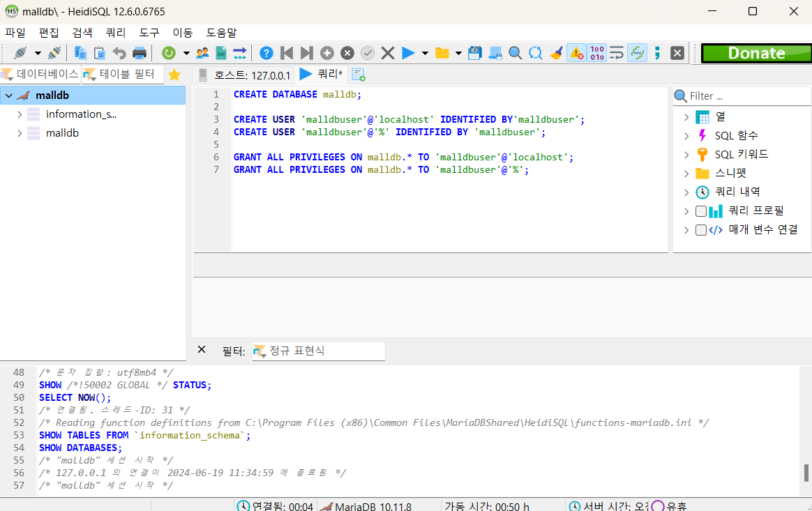Open find text with the magnifier icon
This screenshot has width=812, height=511.
point(516,53)
